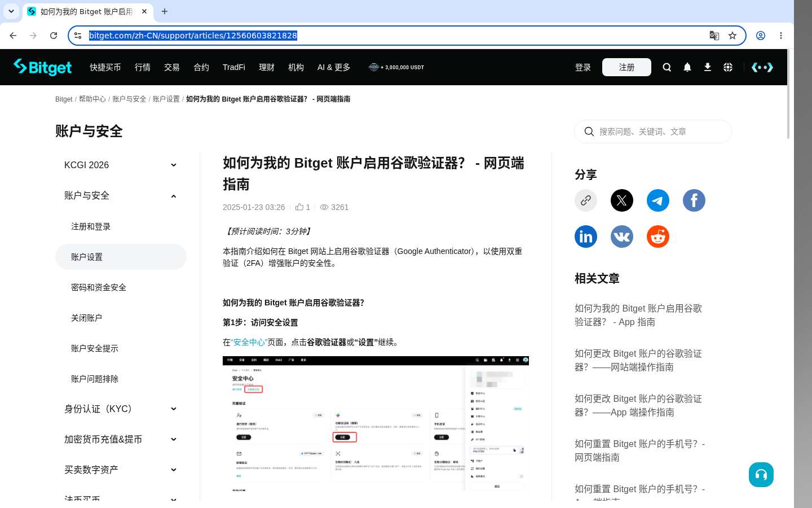This screenshot has width=812, height=508.
Task: Open Chrome profile icon
Action: (x=761, y=36)
